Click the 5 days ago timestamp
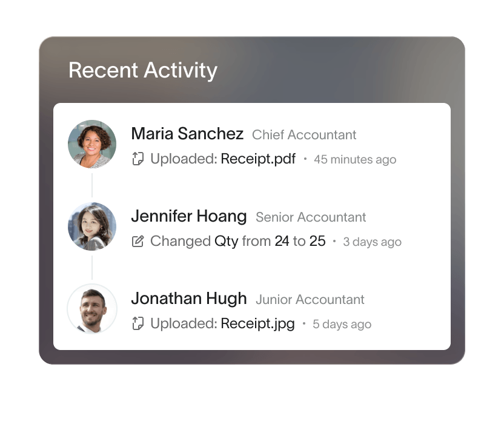The width and height of the screenshot is (504, 436). tap(342, 324)
